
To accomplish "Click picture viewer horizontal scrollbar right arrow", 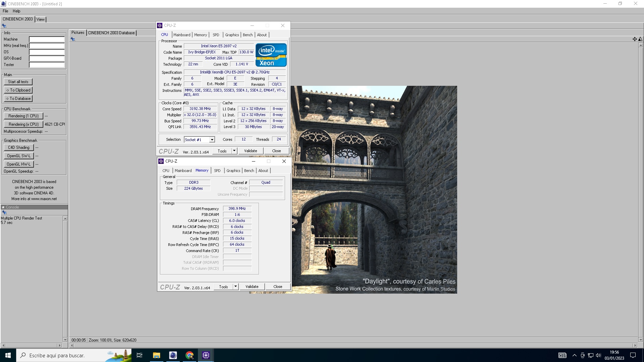I will click(x=635, y=345).
